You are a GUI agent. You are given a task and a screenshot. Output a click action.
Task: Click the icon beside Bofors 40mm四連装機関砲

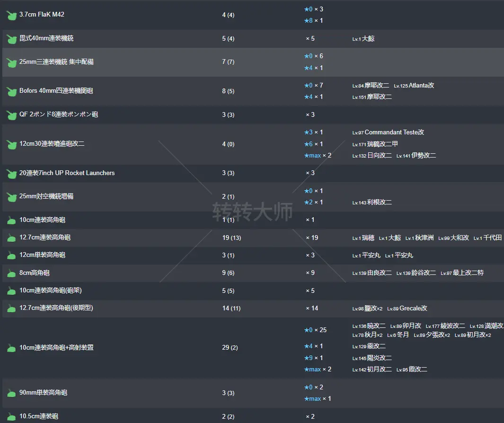pos(11,91)
